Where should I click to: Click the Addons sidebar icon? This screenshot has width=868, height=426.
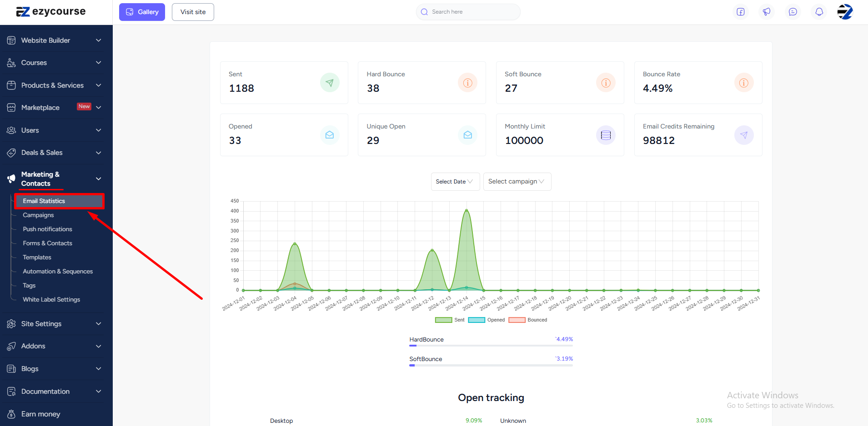click(x=11, y=346)
